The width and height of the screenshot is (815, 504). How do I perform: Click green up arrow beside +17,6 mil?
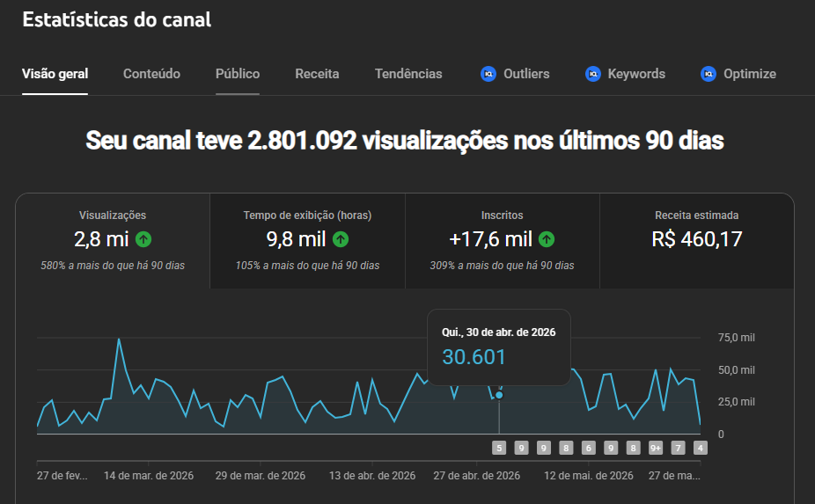pyautogui.click(x=547, y=239)
